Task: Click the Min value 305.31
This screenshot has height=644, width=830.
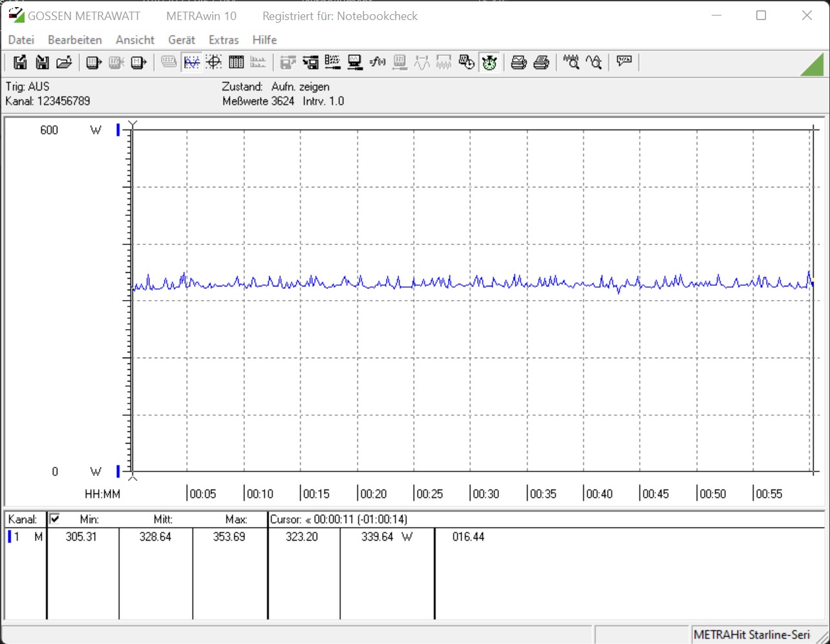Action: (81, 537)
